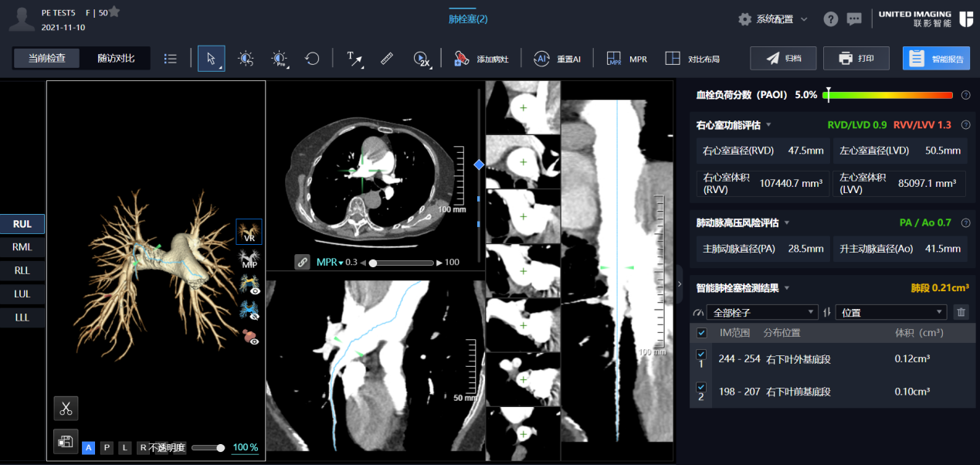Select the text arrow annotation tool

coord(354,59)
